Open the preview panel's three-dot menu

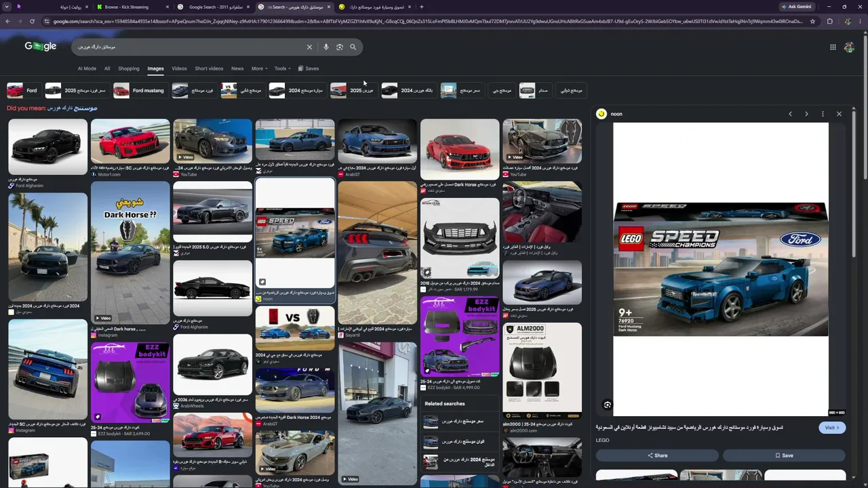pyautogui.click(x=823, y=114)
